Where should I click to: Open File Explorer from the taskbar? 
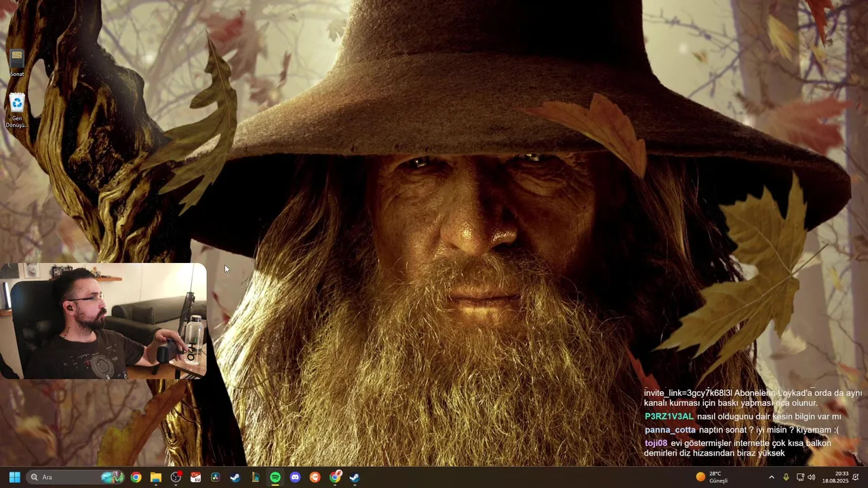click(156, 477)
